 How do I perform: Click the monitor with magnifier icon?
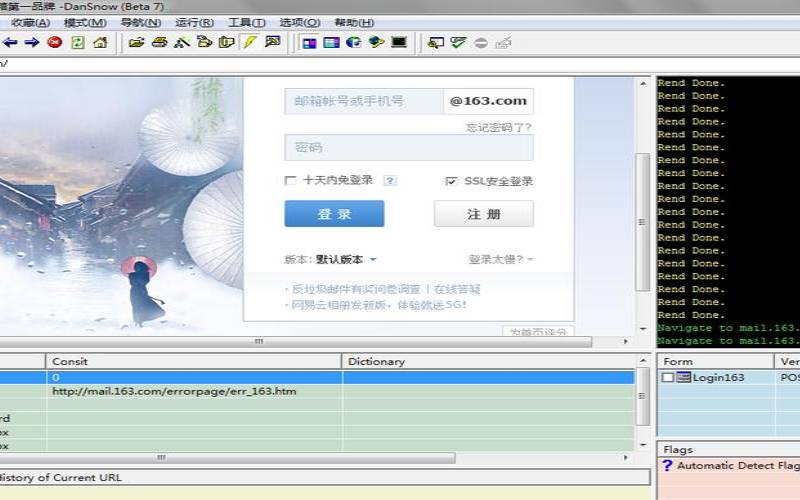[436, 43]
